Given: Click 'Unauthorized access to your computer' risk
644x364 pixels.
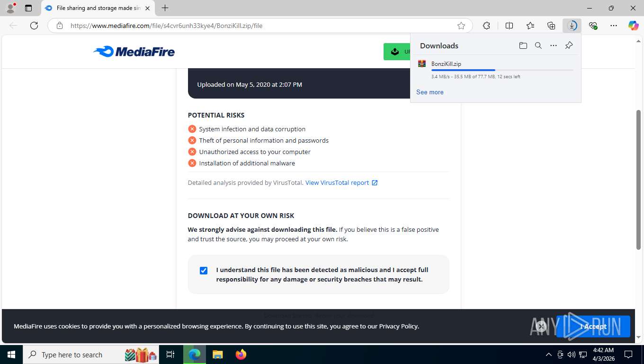Looking at the screenshot, I should [x=255, y=152].
